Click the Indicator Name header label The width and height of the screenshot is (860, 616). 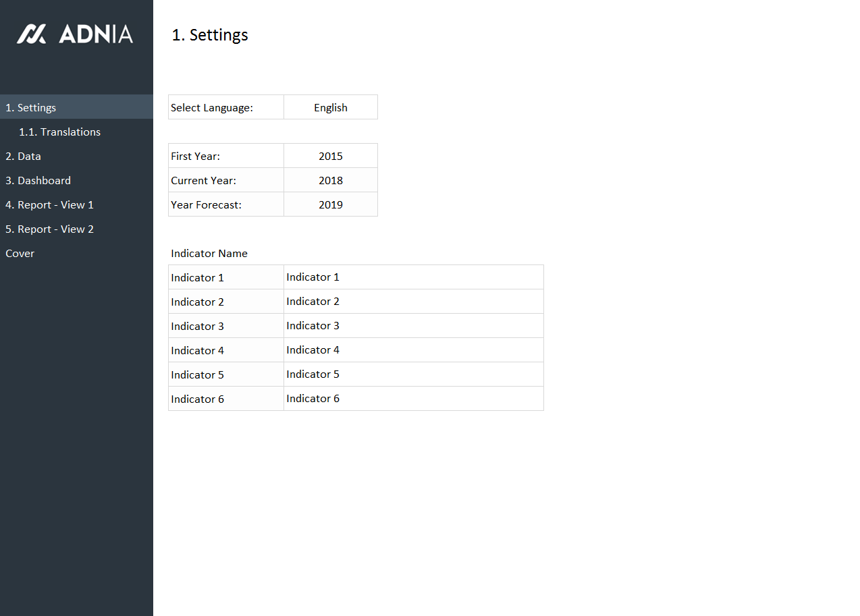click(x=209, y=253)
